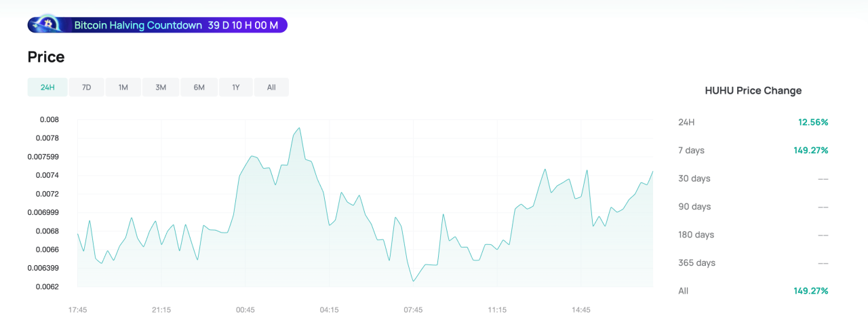
Task: Select the 3M chart range
Action: coord(161,87)
